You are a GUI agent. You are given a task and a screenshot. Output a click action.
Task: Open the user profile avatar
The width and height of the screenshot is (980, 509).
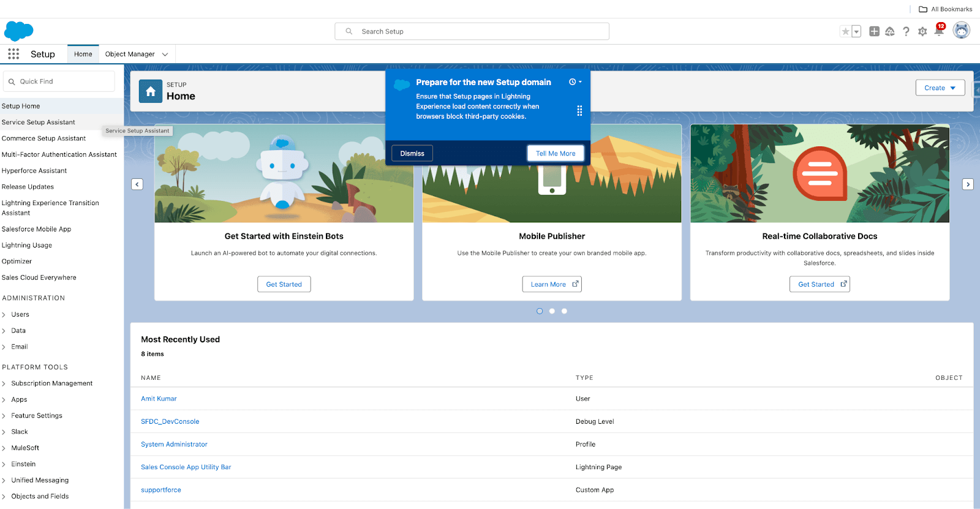coord(961,30)
